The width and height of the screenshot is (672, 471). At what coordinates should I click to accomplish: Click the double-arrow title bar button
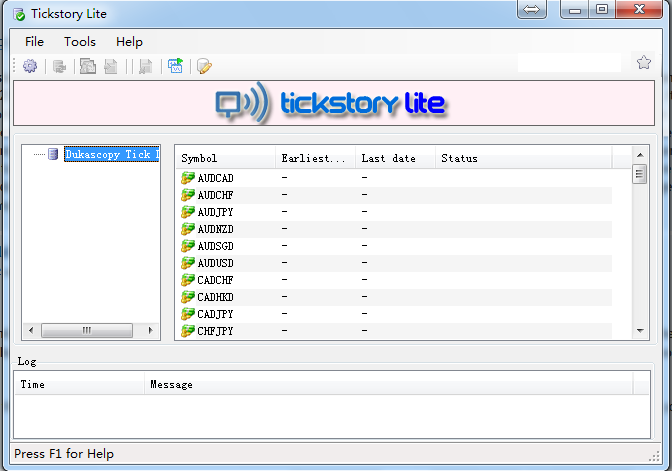pyautogui.click(x=531, y=9)
